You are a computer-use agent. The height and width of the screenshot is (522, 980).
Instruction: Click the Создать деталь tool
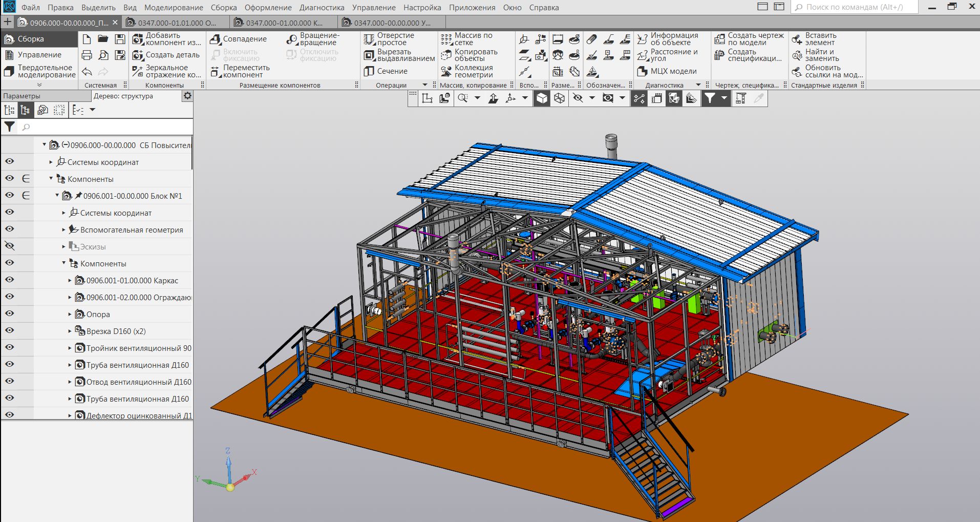tap(166, 55)
